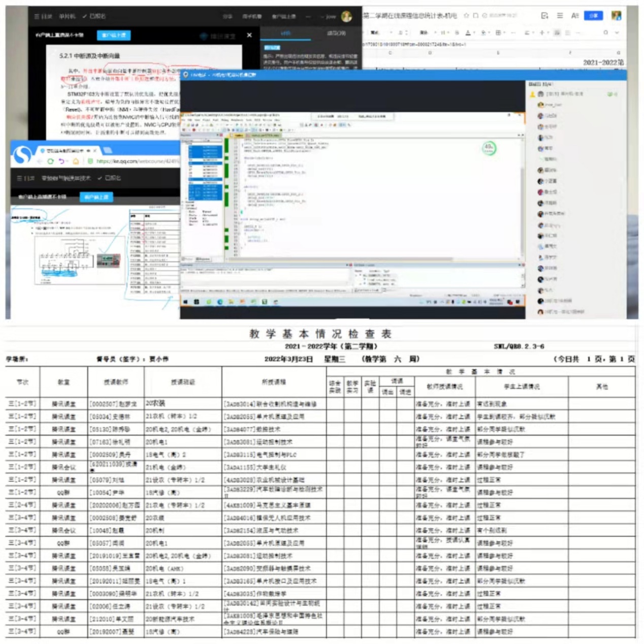The image size is (644, 644).
Task: Open the cell borders dropdown in toolbar
Action: point(500,33)
